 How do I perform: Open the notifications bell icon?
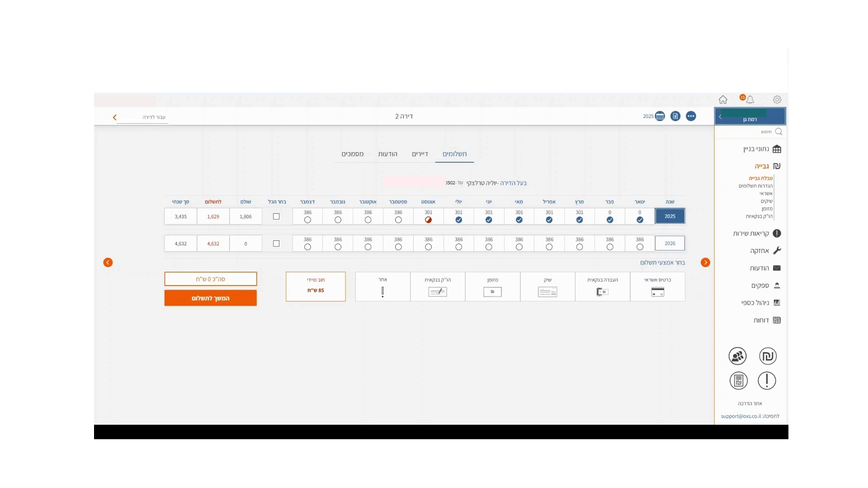(x=750, y=99)
